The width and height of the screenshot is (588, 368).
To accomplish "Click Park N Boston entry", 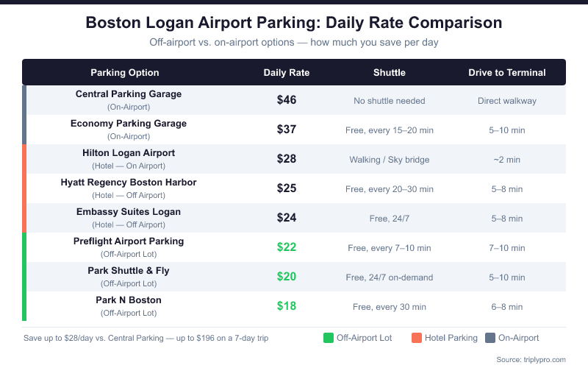I will click(129, 300).
